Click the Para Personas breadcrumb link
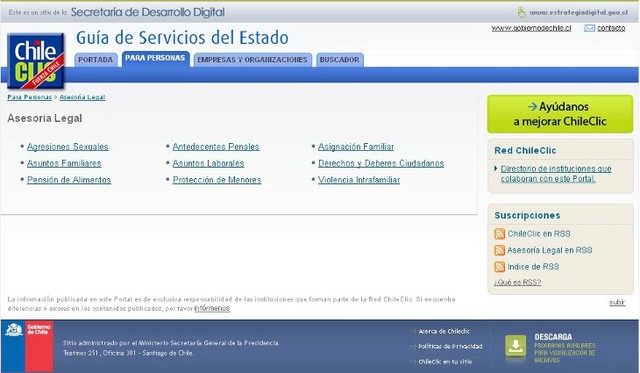640x373 pixels. (x=29, y=97)
